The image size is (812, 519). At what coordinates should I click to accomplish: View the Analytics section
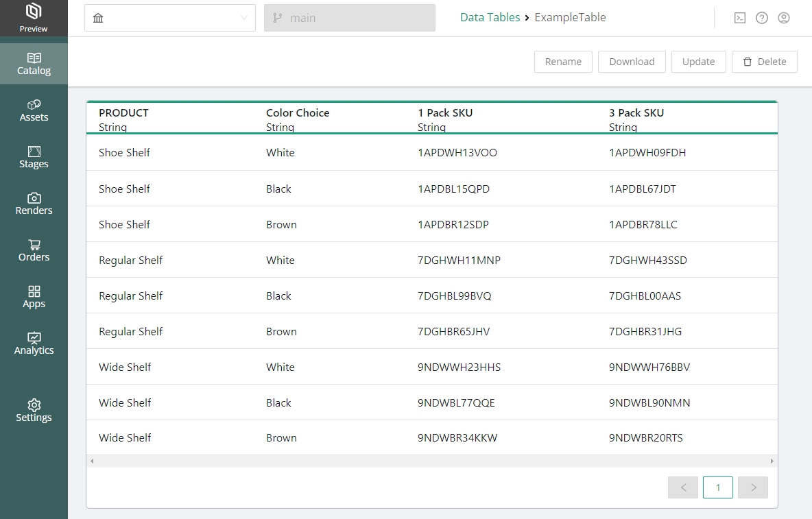point(34,343)
